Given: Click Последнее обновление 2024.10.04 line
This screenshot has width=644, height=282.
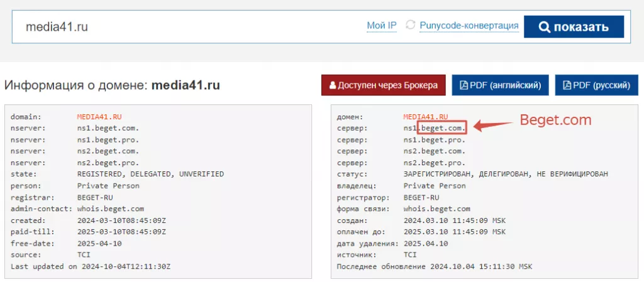Looking at the screenshot, I should [x=435, y=266].
